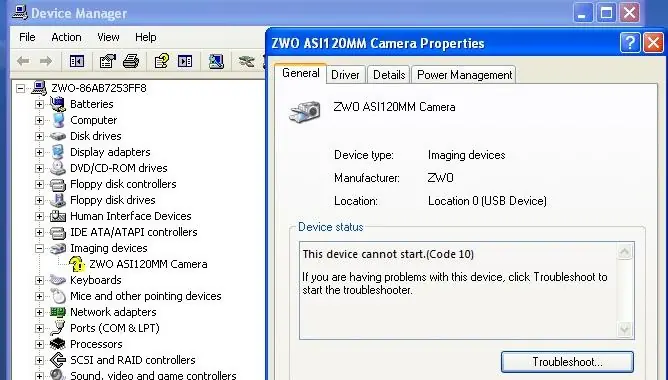Select the Mice and other pointing devices label

(x=146, y=296)
